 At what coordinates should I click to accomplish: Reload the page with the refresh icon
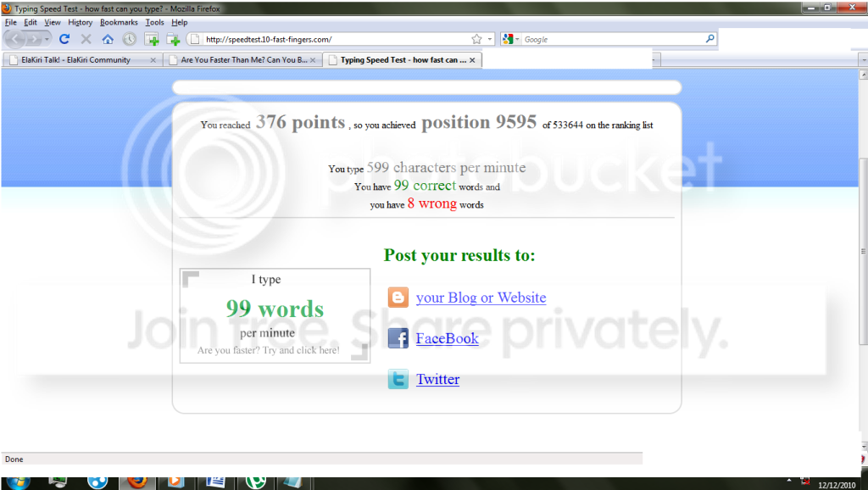tap(64, 39)
